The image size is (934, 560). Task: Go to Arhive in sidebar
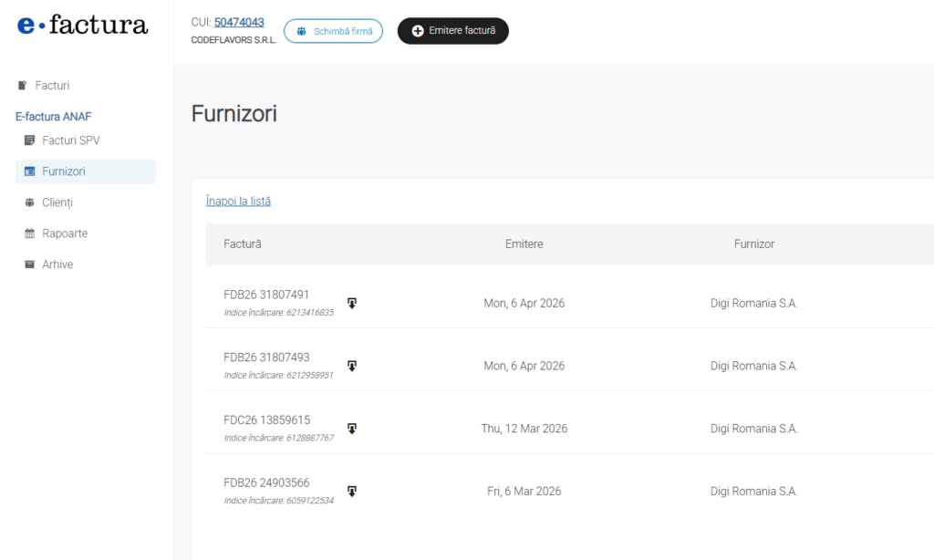(57, 264)
